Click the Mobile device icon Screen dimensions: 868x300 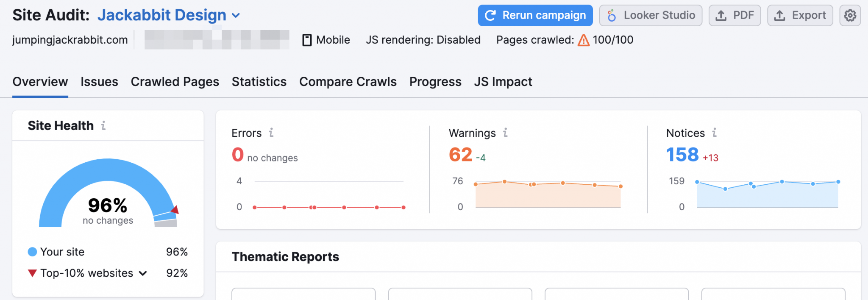(306, 39)
